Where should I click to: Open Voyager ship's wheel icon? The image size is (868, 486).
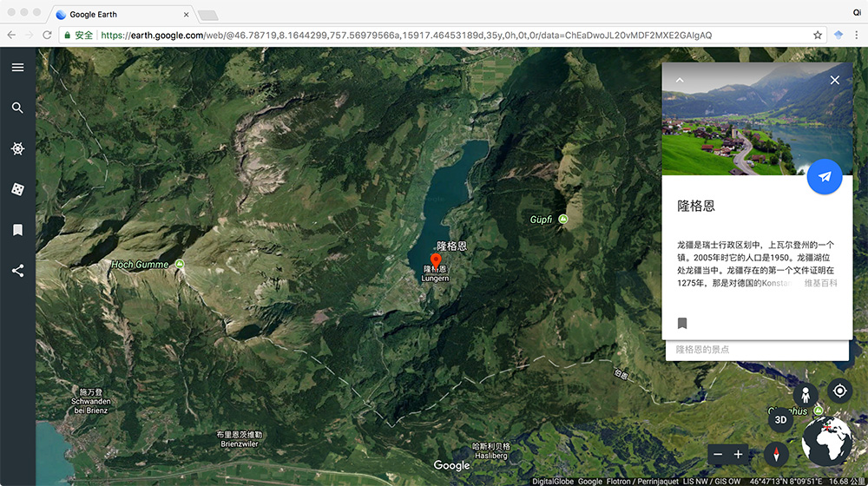(17, 148)
